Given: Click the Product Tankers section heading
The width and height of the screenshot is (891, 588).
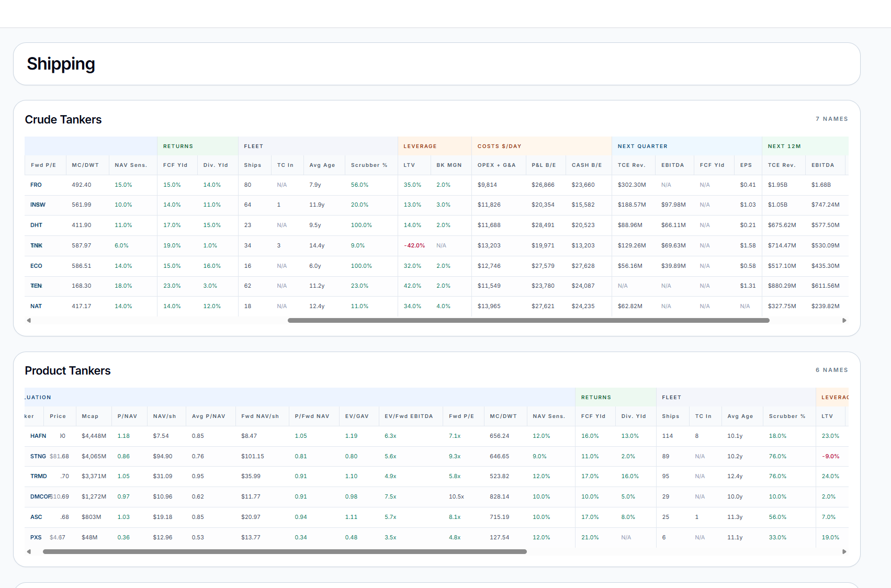Looking at the screenshot, I should point(67,370).
